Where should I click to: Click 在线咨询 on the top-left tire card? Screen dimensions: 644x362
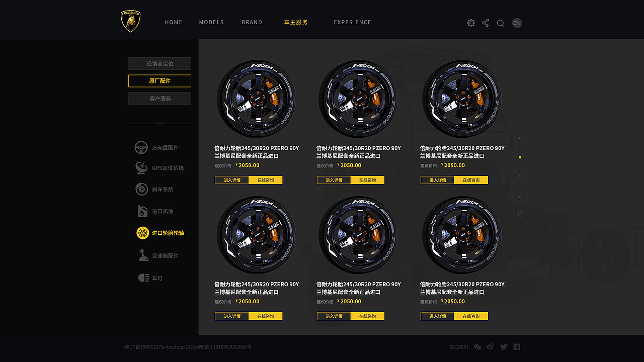266,180
